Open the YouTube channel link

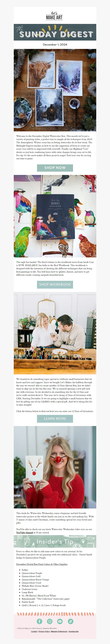pyautogui.click(x=24, y=533)
